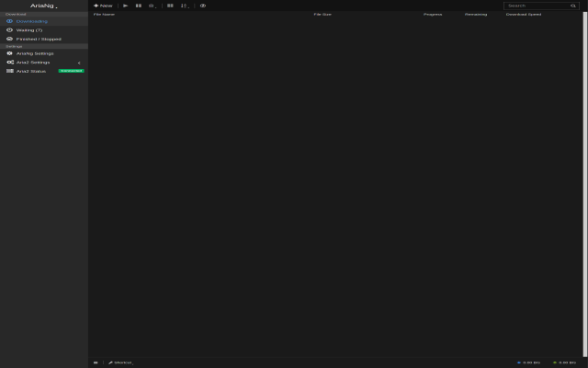
Task: Toggle sidebar with bottom bars icon
Action: point(96,362)
